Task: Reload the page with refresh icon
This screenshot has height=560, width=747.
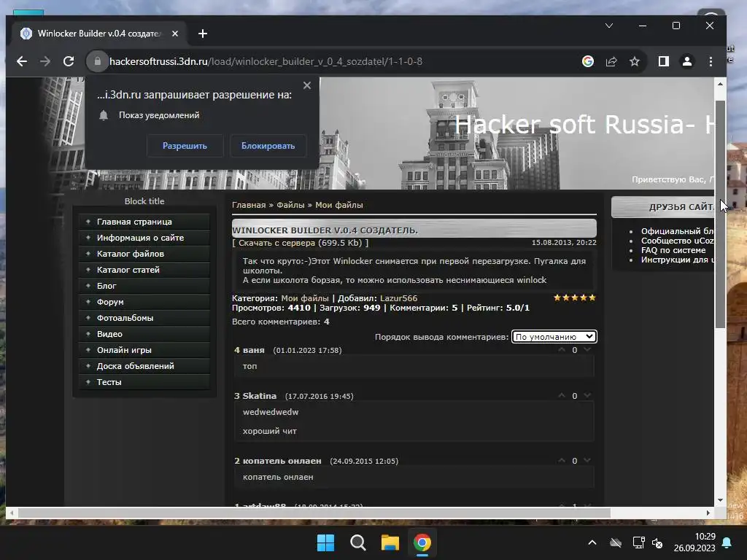Action: point(69,61)
